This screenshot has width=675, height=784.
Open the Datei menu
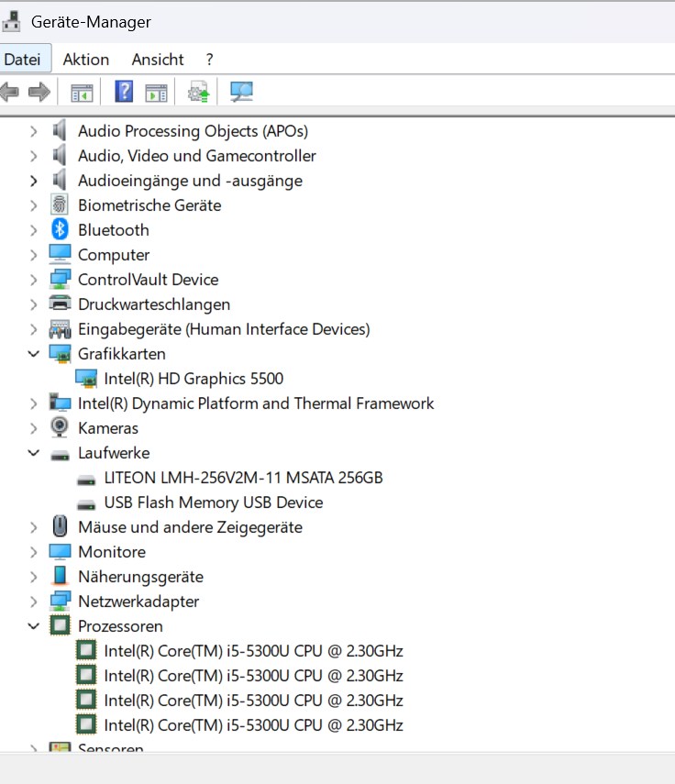(23, 59)
